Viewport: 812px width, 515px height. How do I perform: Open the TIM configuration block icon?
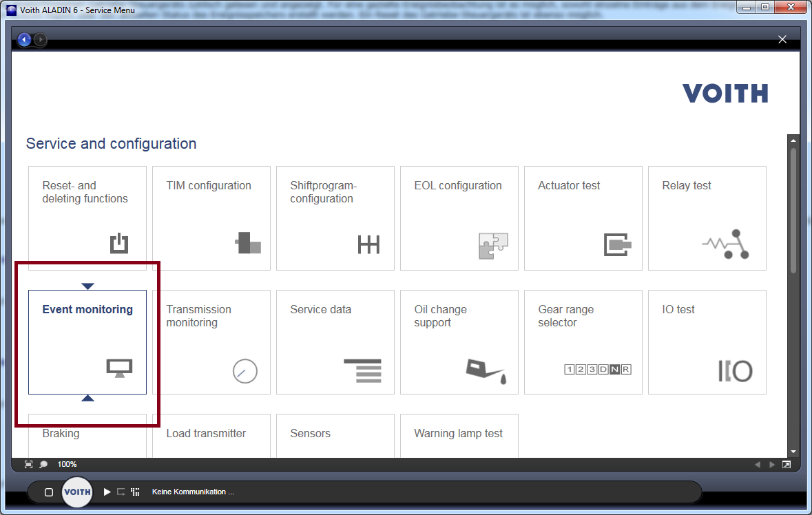pyautogui.click(x=248, y=243)
